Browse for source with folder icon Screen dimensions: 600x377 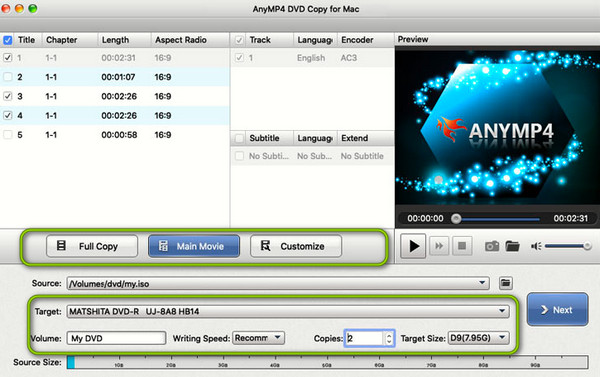(505, 283)
